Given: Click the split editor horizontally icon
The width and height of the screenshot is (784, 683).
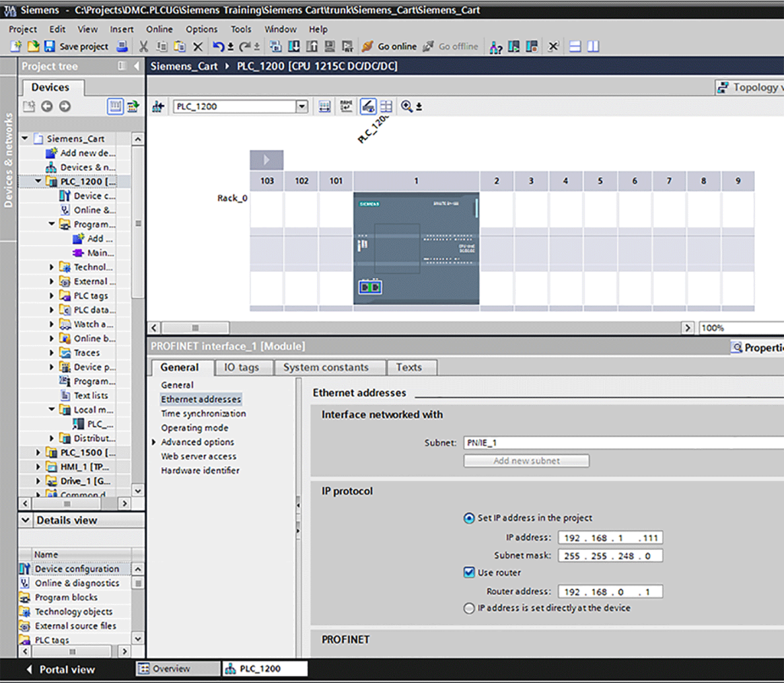Looking at the screenshot, I should coord(576,47).
